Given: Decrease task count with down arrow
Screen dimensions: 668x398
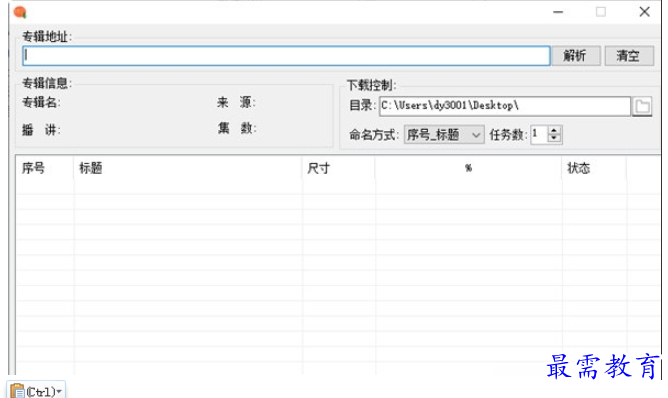Looking at the screenshot, I should click(554, 139).
